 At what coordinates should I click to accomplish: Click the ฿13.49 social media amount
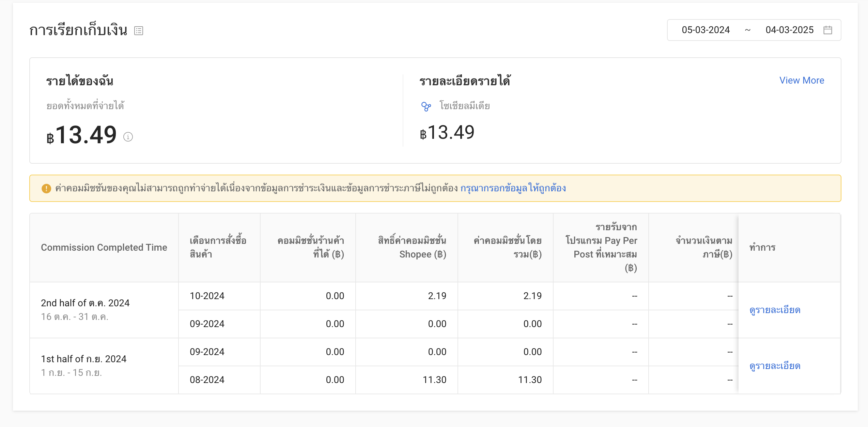tap(447, 133)
